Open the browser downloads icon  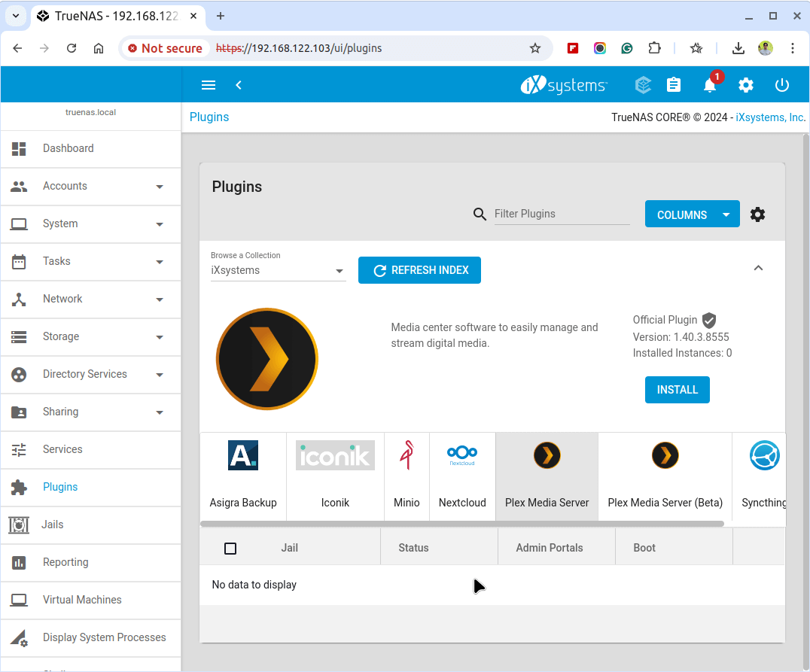[x=738, y=48]
